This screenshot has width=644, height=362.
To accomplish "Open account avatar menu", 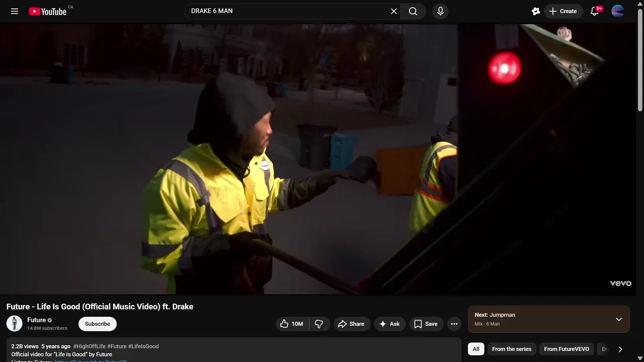I will 617,11.
